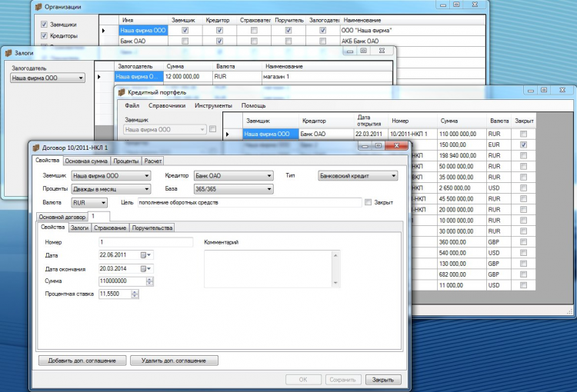Click the Договор 10/2011-НКЛ 1 window icon
577x392 pixels.
[x=35, y=147]
